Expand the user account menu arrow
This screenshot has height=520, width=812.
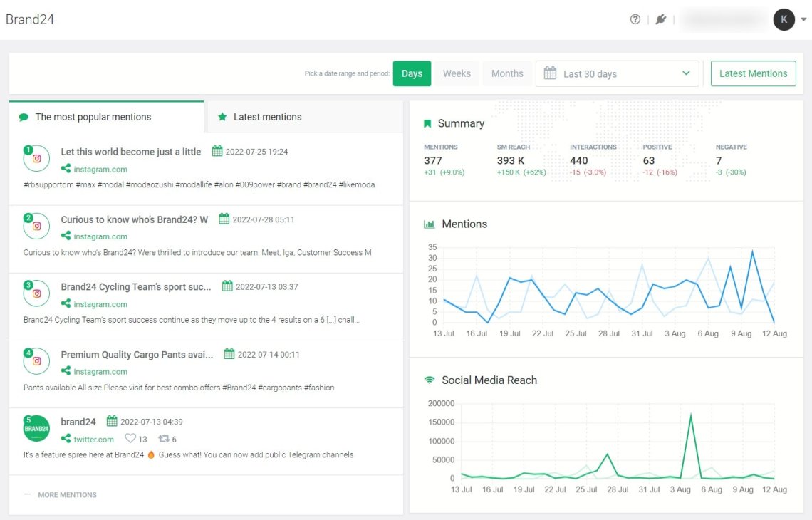803,20
